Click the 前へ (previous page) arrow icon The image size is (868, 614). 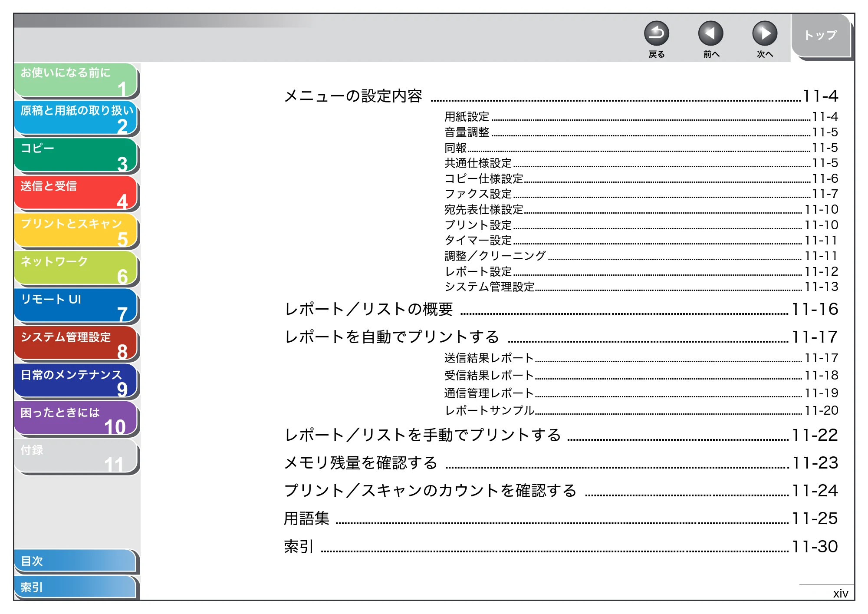(x=710, y=33)
